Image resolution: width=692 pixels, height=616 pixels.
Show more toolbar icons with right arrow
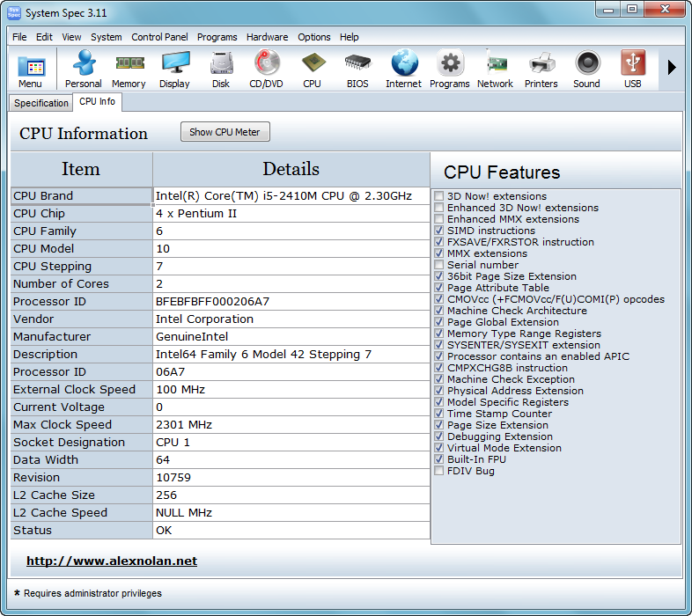click(x=672, y=68)
